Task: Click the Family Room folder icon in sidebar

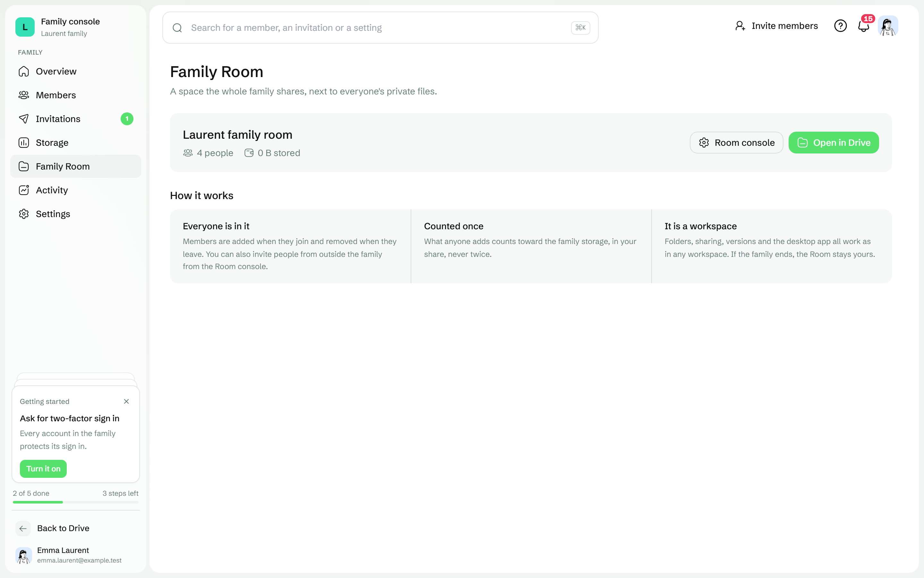Action: click(24, 166)
